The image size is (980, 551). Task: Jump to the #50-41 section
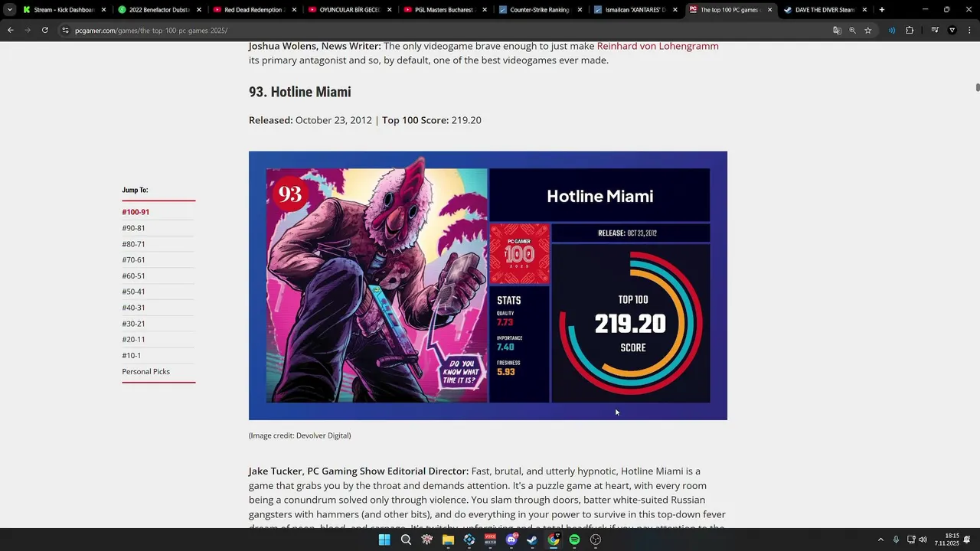coord(133,292)
